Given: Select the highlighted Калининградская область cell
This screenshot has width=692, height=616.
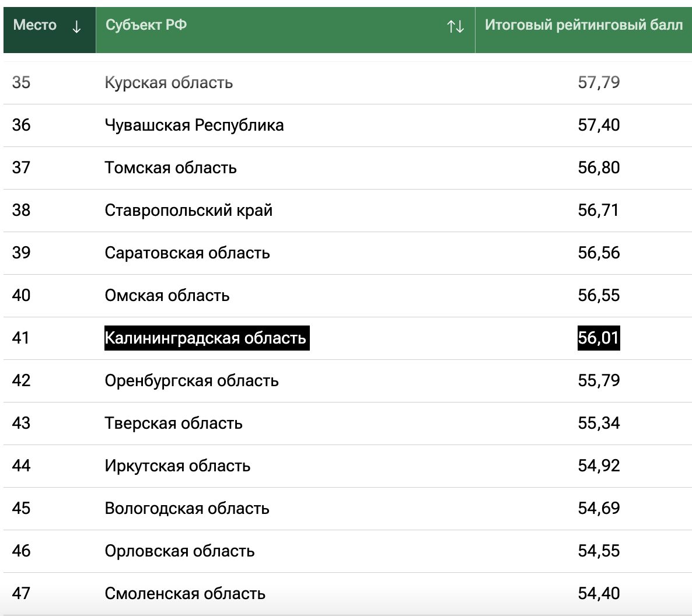Looking at the screenshot, I should coord(206,338).
